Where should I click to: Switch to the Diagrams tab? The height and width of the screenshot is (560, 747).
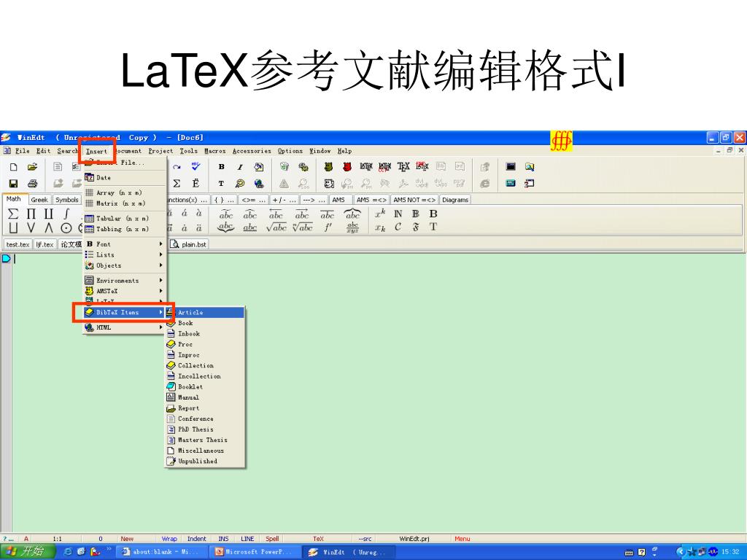(x=455, y=200)
